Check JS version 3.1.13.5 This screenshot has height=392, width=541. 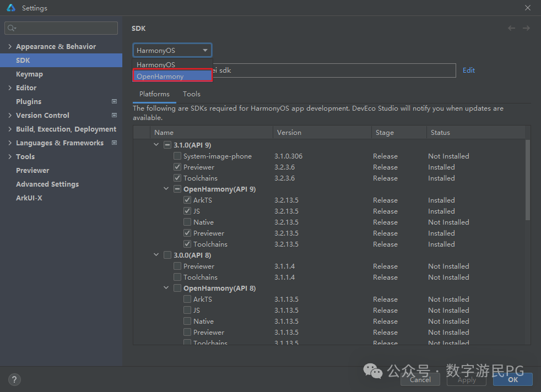coord(187,311)
